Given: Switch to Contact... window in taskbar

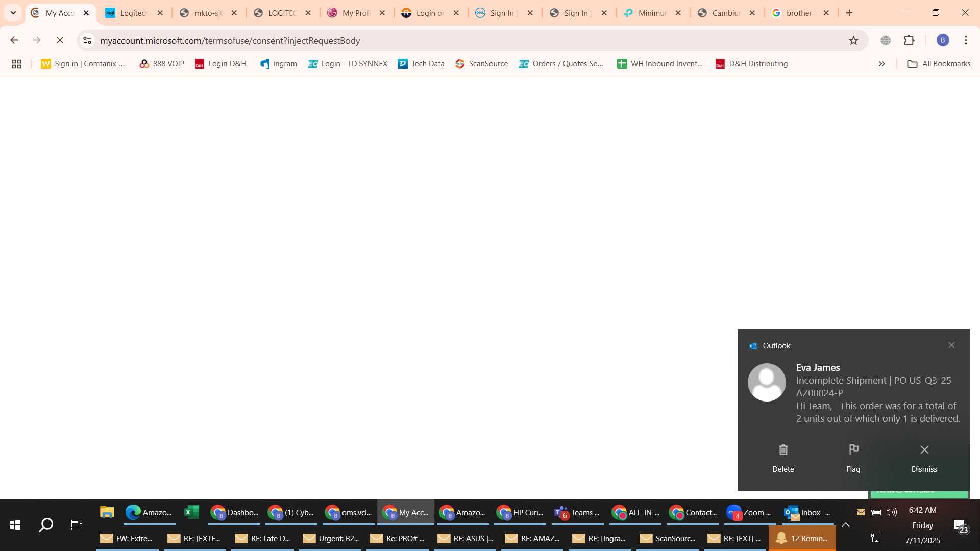Looking at the screenshot, I should 693,512.
